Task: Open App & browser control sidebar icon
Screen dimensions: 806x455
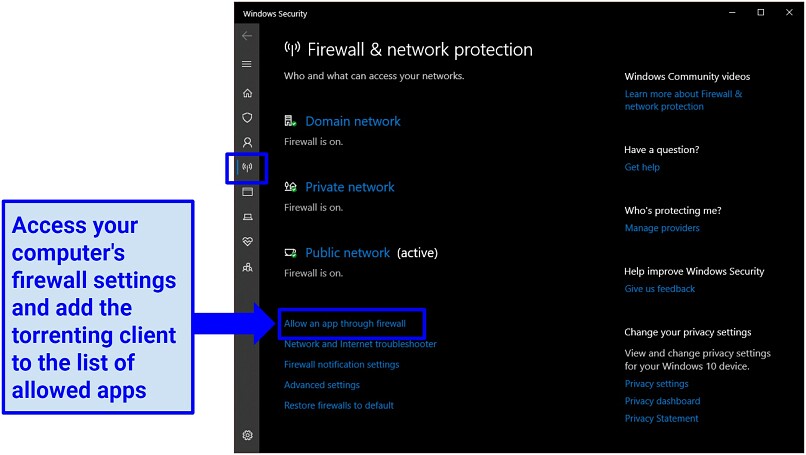Action: pos(247,192)
